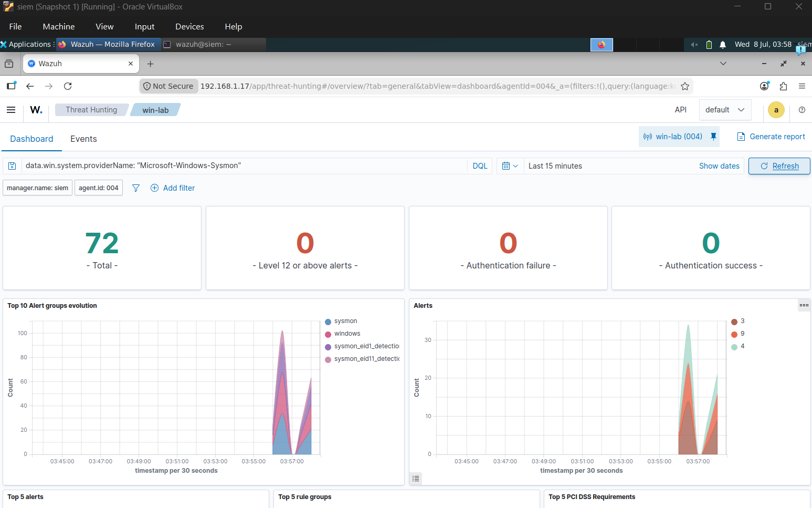Screen dimensions: 812x508
Task: Go forward with Firefox forward arrow
Action: pos(49,86)
